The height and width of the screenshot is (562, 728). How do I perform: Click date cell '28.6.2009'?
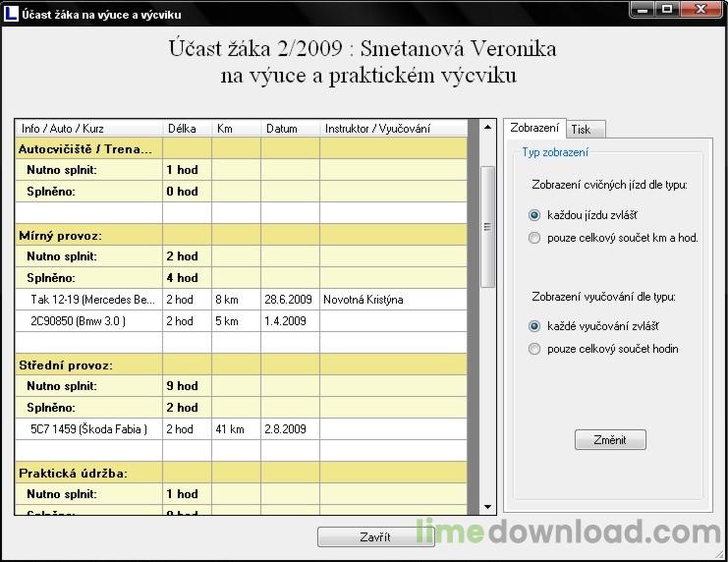tap(288, 300)
